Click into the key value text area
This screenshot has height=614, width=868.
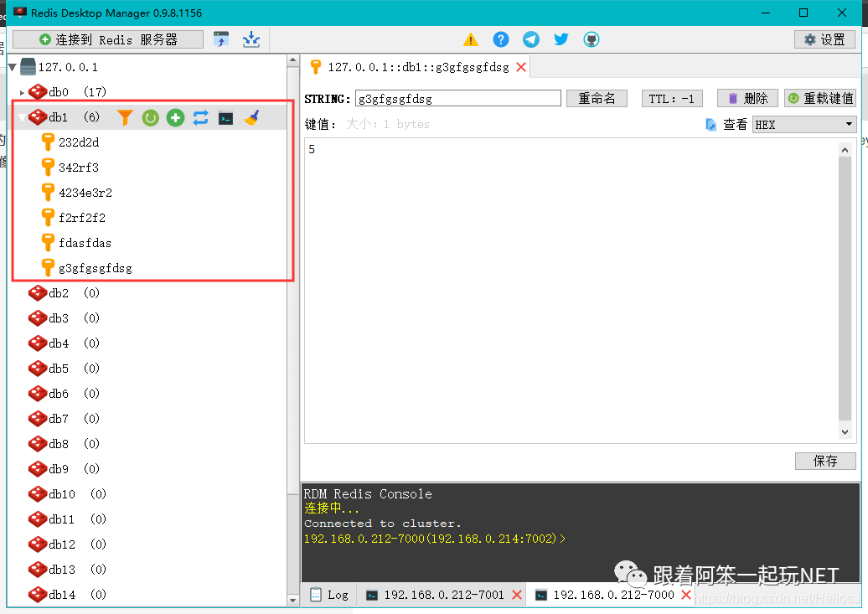coord(571,292)
